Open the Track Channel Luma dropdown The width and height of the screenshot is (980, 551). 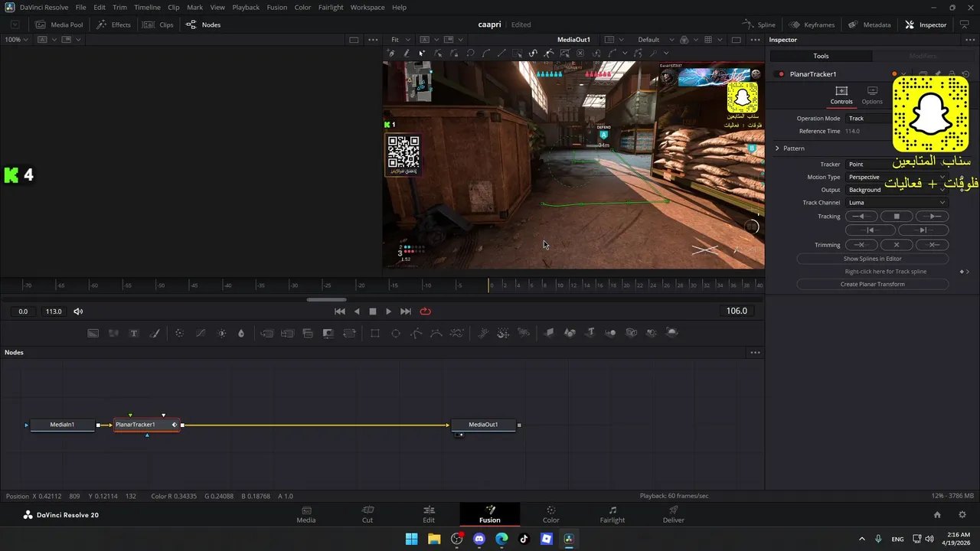[897, 203]
